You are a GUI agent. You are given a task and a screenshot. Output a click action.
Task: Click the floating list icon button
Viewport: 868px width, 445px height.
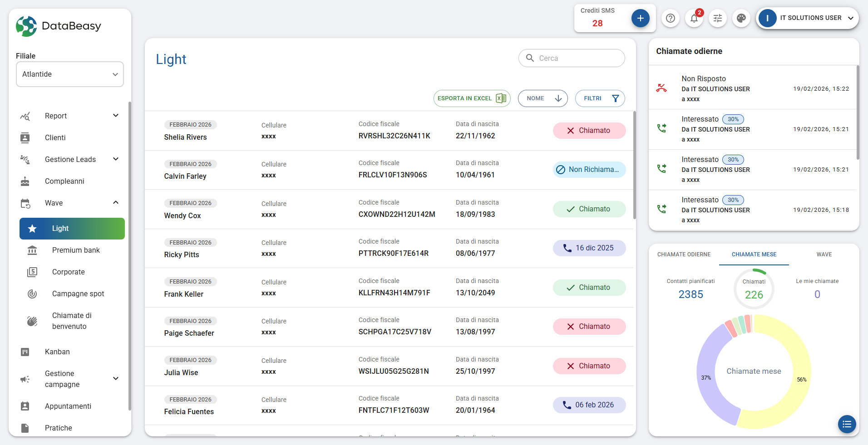click(x=847, y=424)
